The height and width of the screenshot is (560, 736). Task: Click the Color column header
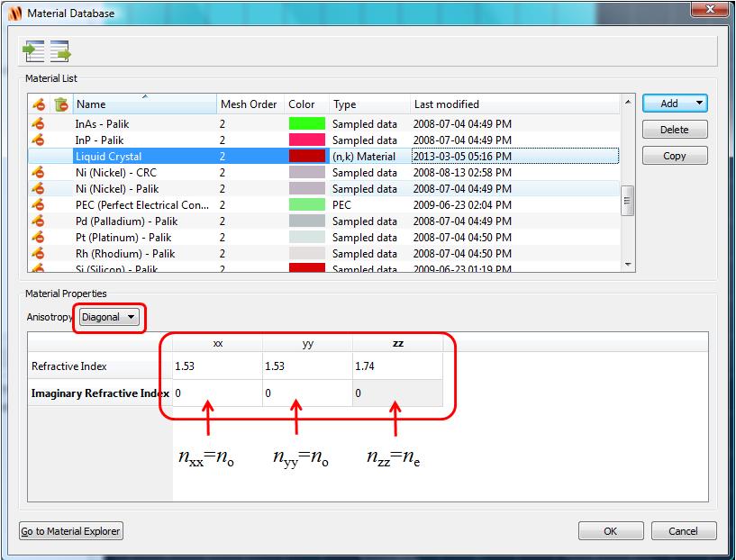pos(306,104)
